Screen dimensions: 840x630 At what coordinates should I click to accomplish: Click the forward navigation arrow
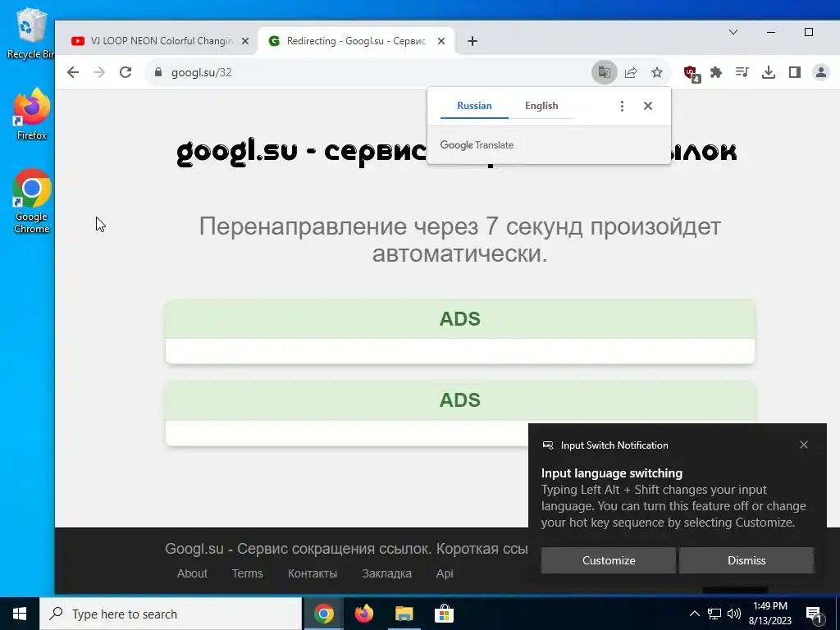pos(99,72)
